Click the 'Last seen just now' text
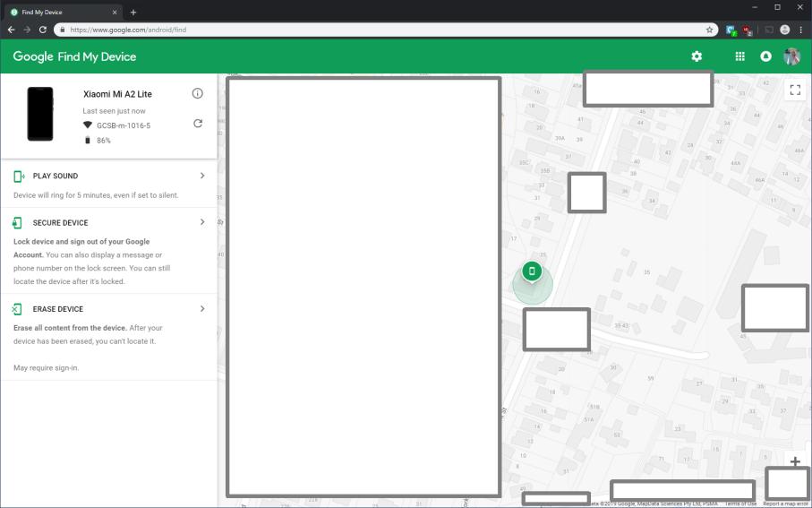 click(114, 111)
